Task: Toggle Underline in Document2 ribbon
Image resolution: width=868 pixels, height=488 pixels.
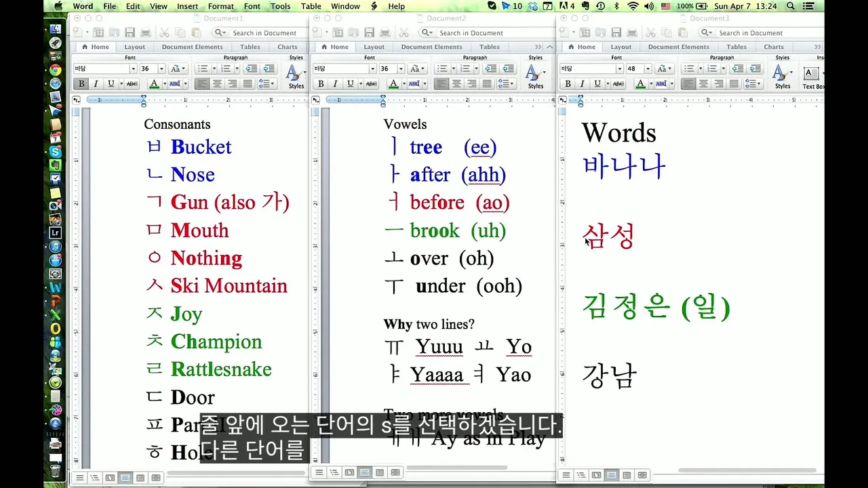Action: coord(350,84)
